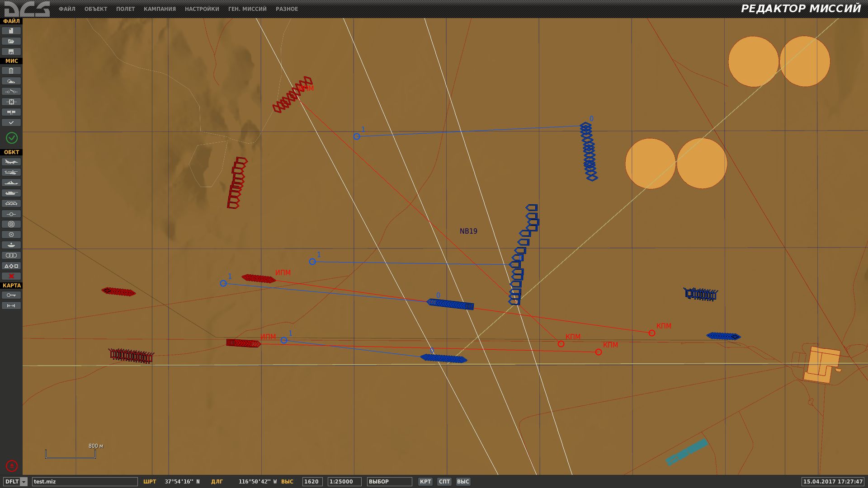Image resolution: width=868 pixels, height=488 pixels.
Task: Open the triangle-diamond-square shapes tool
Action: point(11,266)
